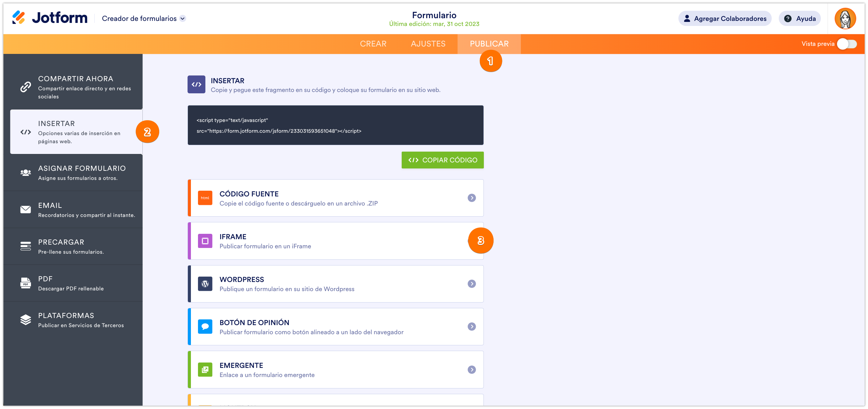The width and height of the screenshot is (868, 409).
Task: Click the Email envelope icon in sidebar
Action: pyautogui.click(x=26, y=210)
